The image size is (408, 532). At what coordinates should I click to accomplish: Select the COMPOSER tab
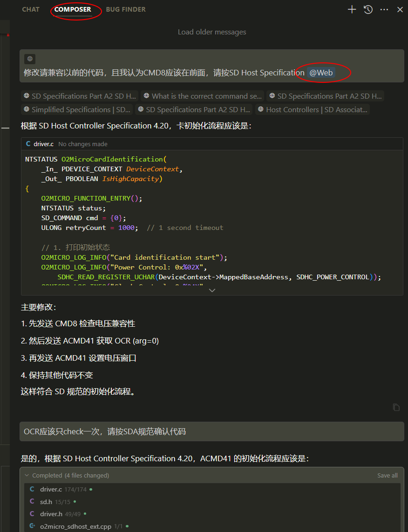[73, 9]
